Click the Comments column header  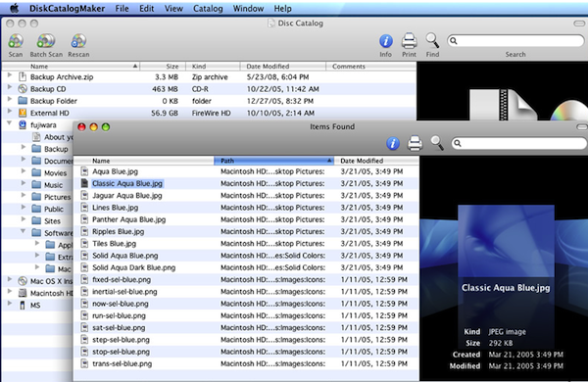point(370,67)
